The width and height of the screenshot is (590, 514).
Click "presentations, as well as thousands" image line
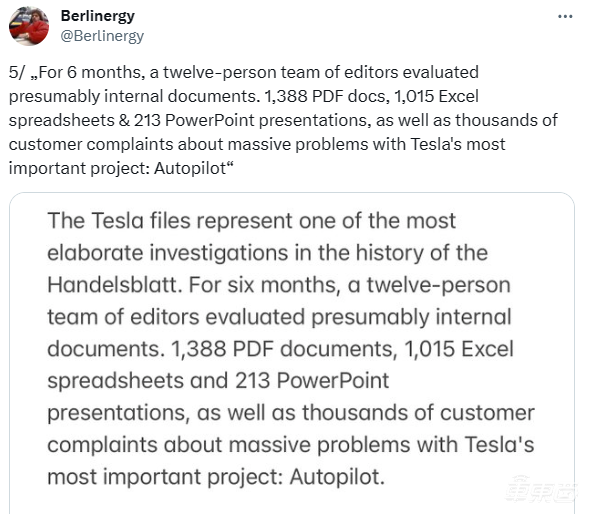coord(228,413)
